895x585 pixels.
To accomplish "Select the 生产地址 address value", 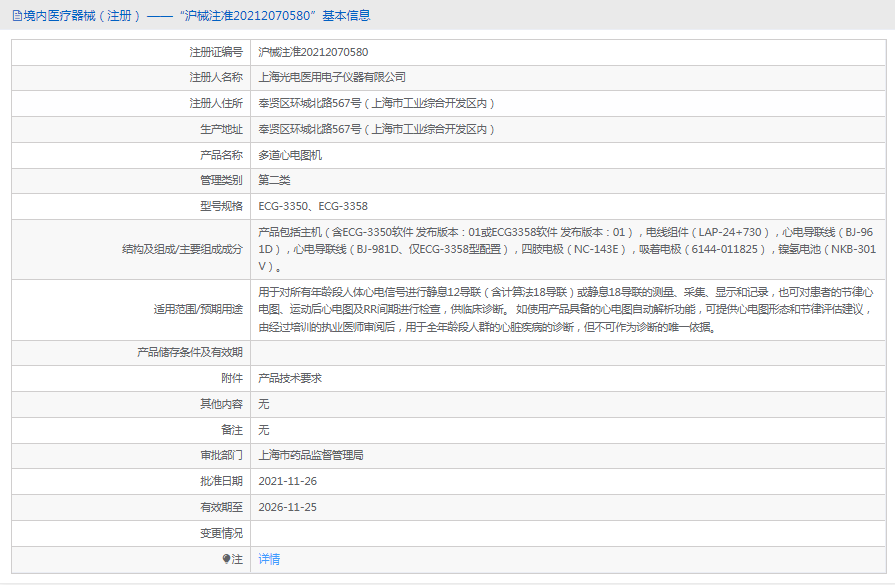I will [377, 130].
